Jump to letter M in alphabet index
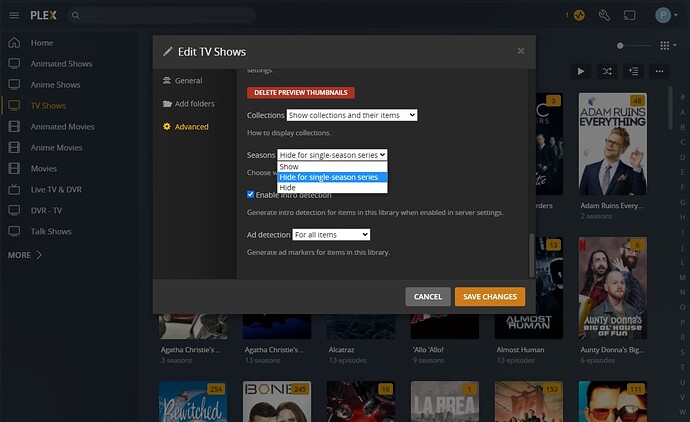The image size is (690, 422). (x=683, y=277)
